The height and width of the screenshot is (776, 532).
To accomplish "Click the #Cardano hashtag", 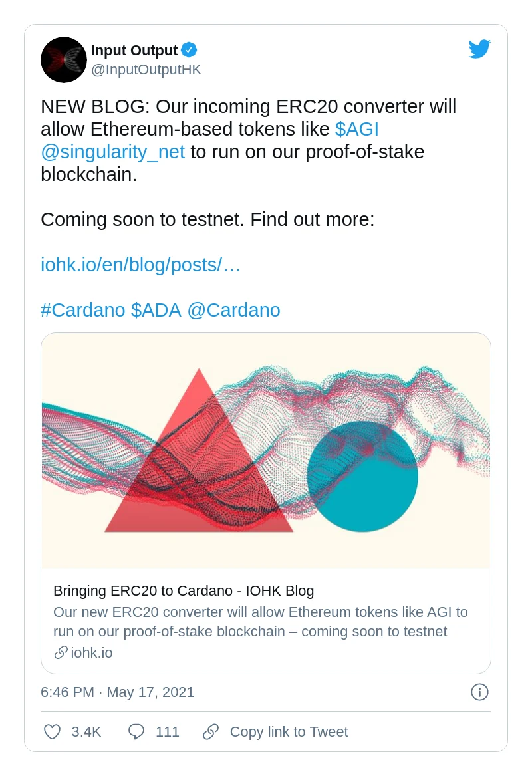I will coord(83,310).
